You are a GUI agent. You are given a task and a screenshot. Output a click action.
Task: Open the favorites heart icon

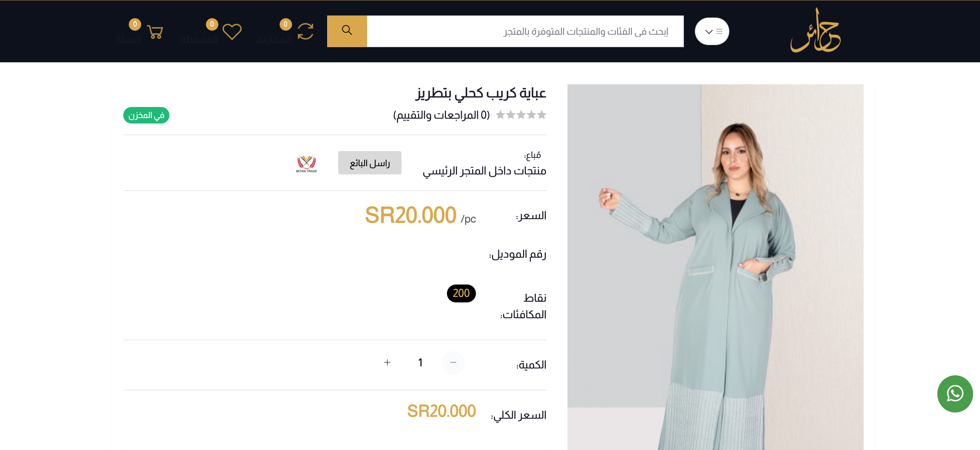coord(232,32)
